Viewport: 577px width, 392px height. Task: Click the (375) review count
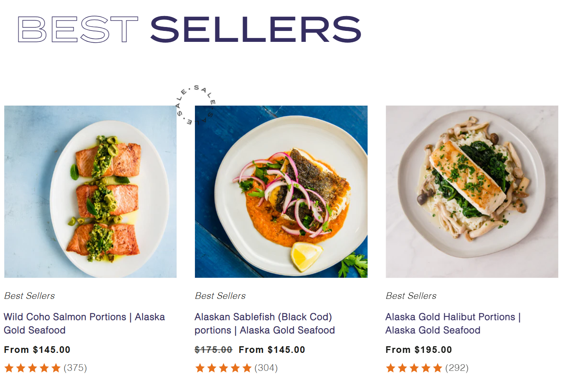[75, 368]
